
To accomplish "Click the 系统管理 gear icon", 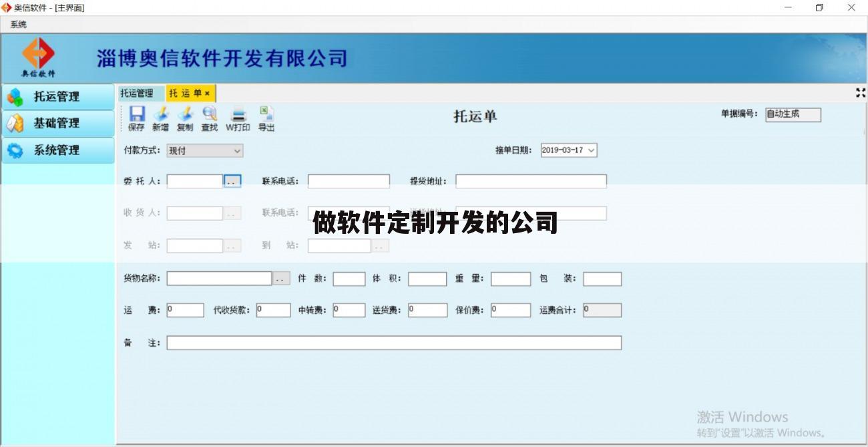I will 17,150.
